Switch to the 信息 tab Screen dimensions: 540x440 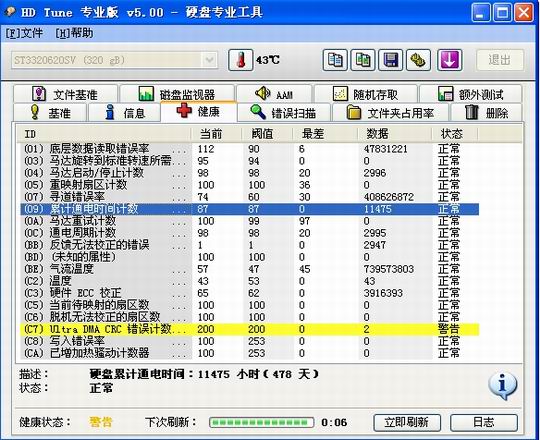124,113
